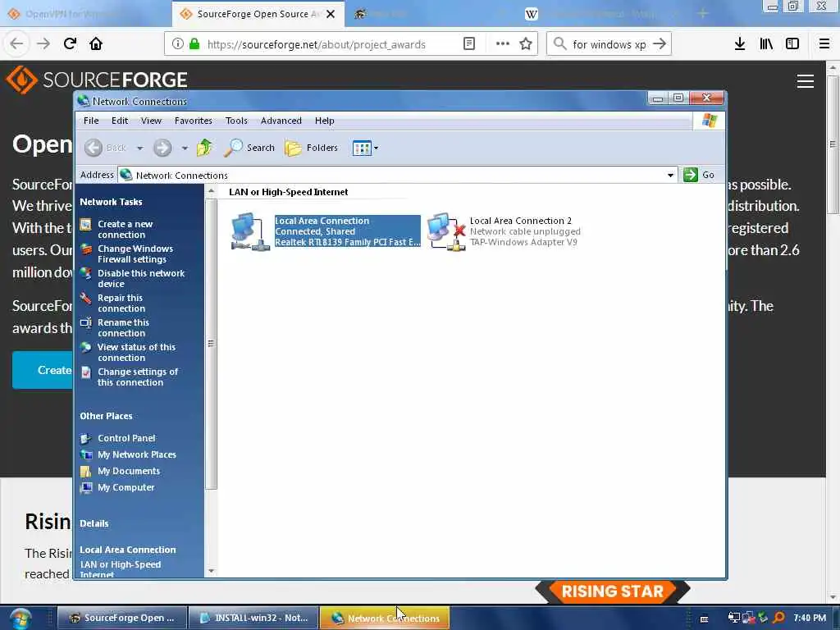This screenshot has width=840, height=630.
Task: Bookmark this page with the star icon
Action: tap(526, 44)
